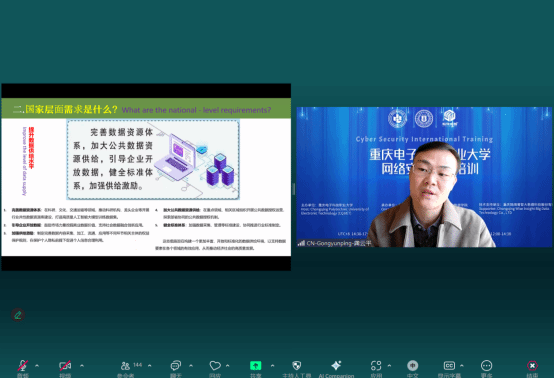This screenshot has width=554, height=378.
Task: Grab divider handle between slide and video
Action: coord(294,189)
